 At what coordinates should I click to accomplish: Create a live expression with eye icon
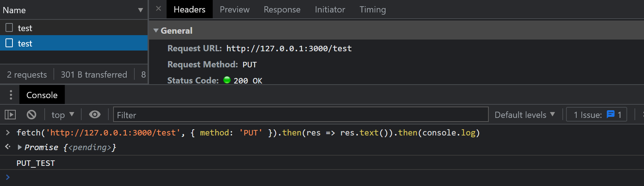(x=95, y=115)
